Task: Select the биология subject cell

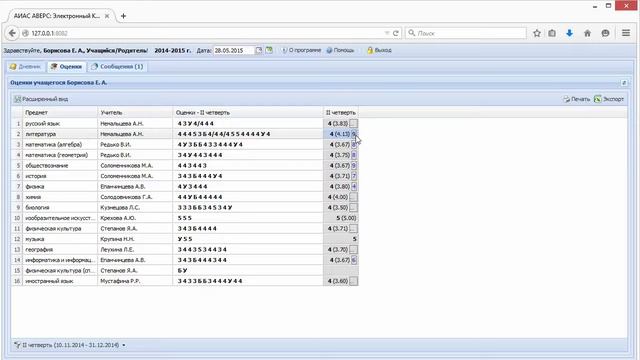Action: (x=60, y=208)
